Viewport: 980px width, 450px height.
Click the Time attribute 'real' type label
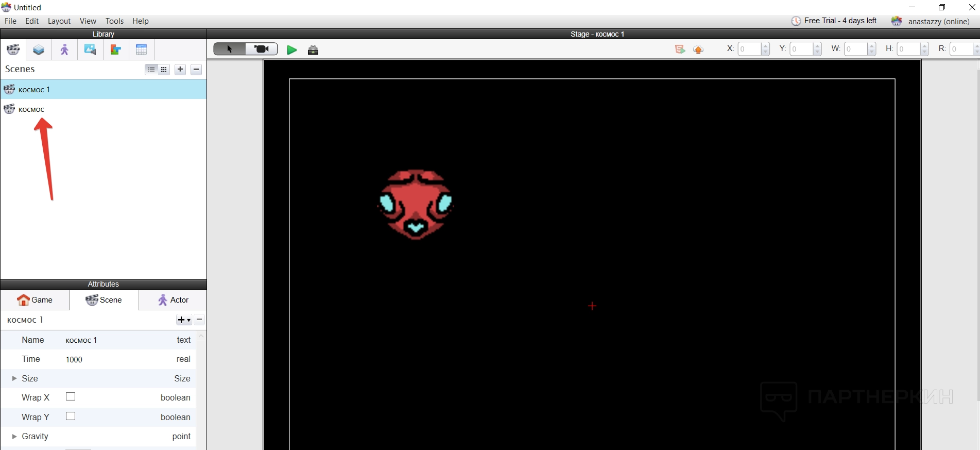[183, 359]
